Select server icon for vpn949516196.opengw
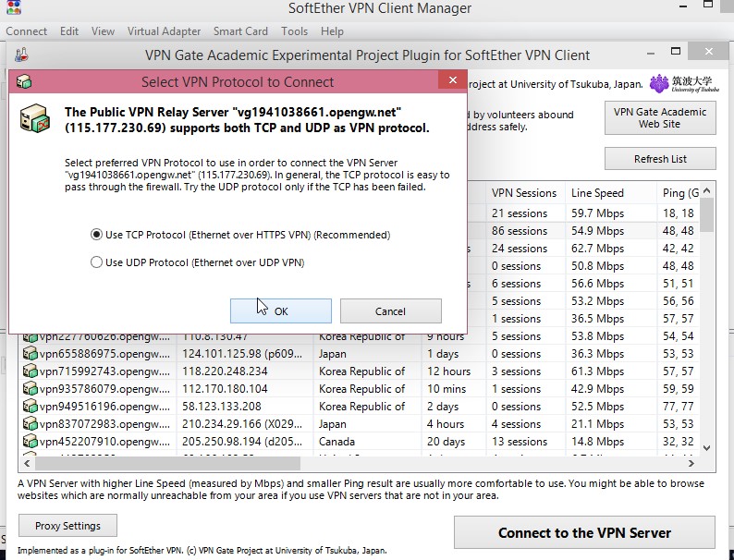This screenshot has width=734, height=560. [x=30, y=407]
